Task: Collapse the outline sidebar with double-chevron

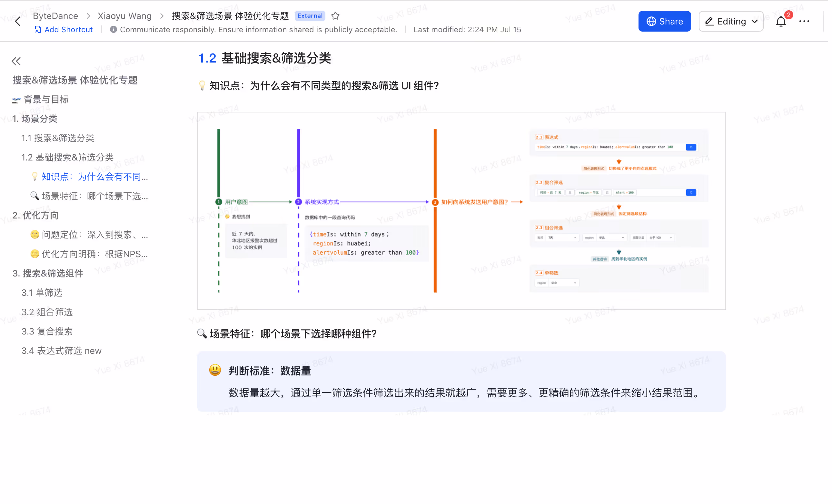Action: 16,62
